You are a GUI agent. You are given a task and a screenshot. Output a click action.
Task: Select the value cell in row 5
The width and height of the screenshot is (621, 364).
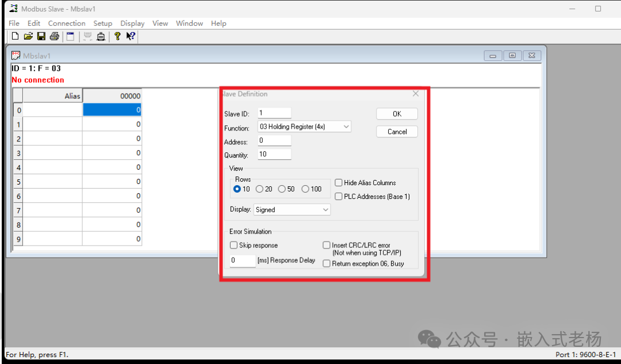pos(112,181)
